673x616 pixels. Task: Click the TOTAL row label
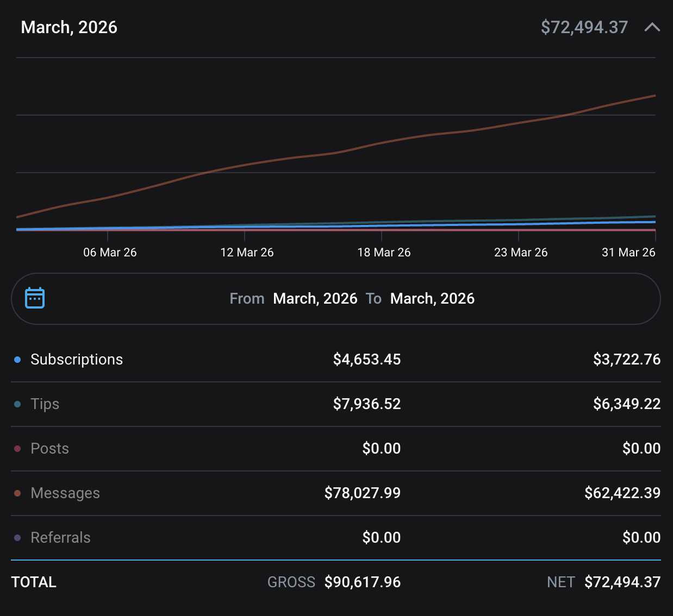coord(34,582)
